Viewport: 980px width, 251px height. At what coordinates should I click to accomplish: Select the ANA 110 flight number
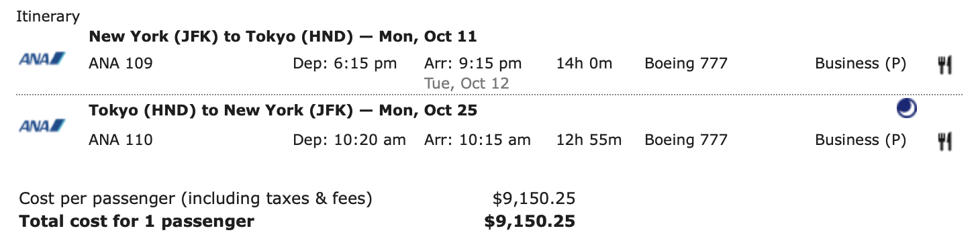tap(121, 140)
